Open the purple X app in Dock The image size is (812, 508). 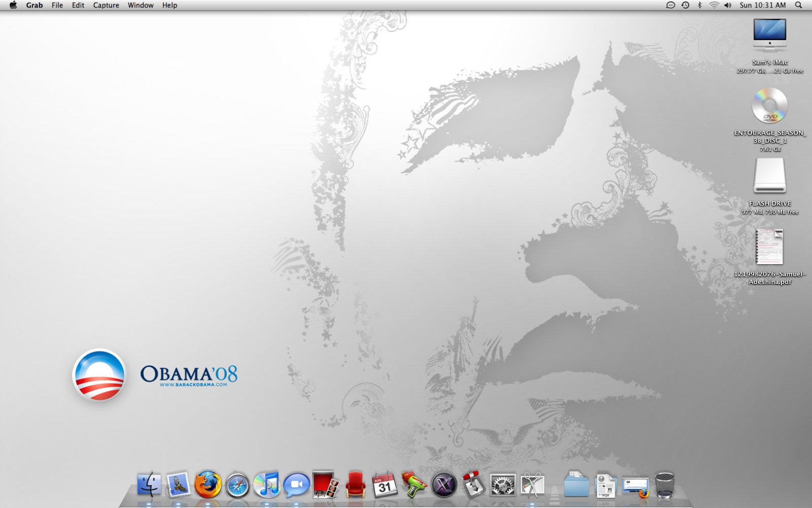[x=444, y=485]
